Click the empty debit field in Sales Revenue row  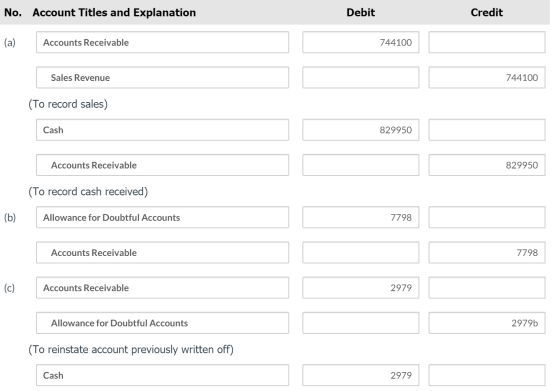(x=360, y=77)
